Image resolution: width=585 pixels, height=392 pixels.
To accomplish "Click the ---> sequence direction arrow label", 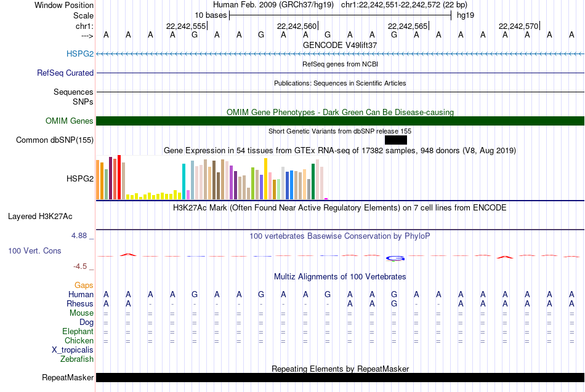I will click(x=87, y=36).
